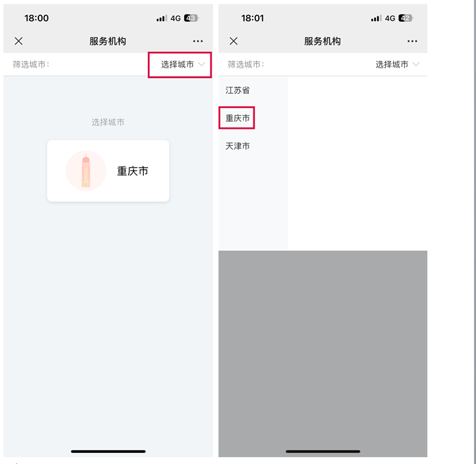The image size is (476, 464).
Task: Close the right 服务机构 page with X
Action: (234, 41)
